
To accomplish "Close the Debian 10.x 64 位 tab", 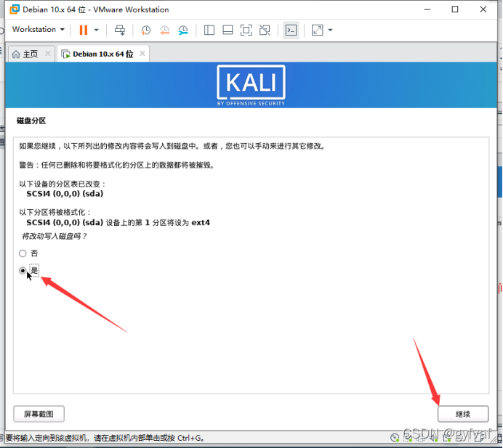I will [x=142, y=54].
